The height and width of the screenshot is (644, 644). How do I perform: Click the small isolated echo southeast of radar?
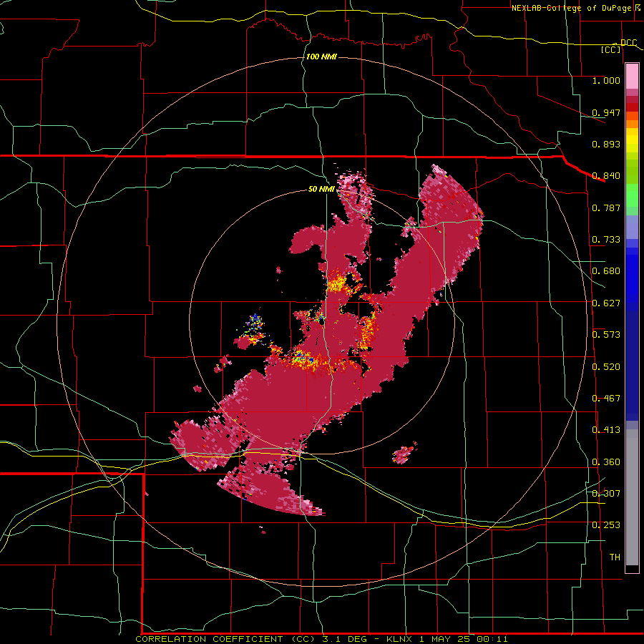405,454
